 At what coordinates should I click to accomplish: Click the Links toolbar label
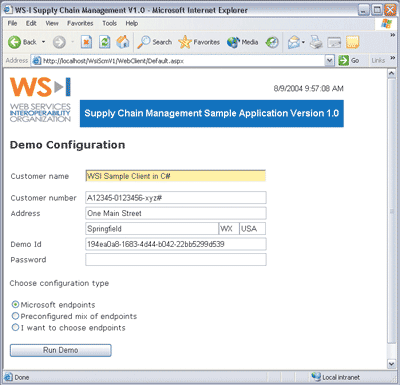point(378,61)
